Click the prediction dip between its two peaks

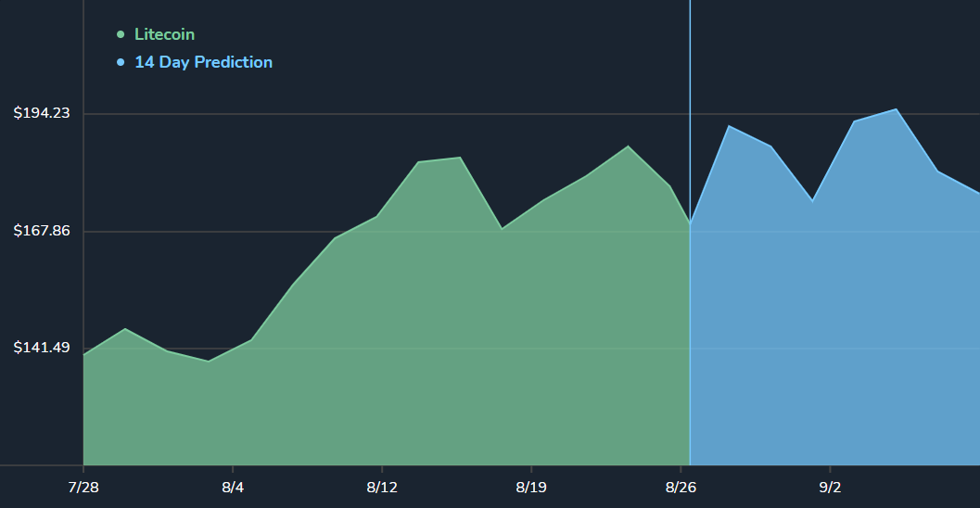[812, 200]
